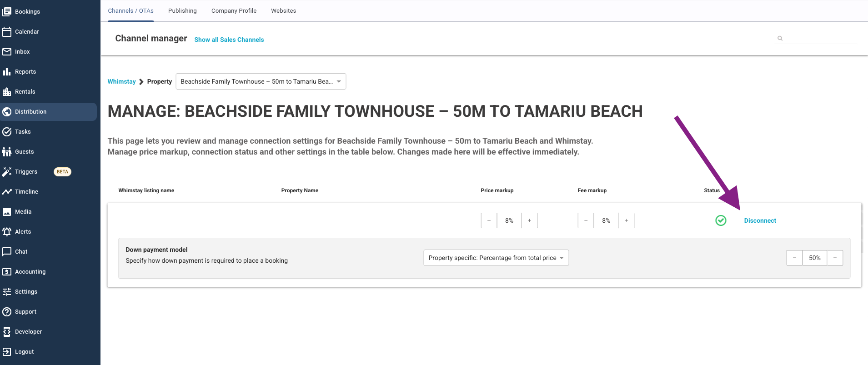868x365 pixels.
Task: Switch to the Publishing tab
Action: [182, 11]
